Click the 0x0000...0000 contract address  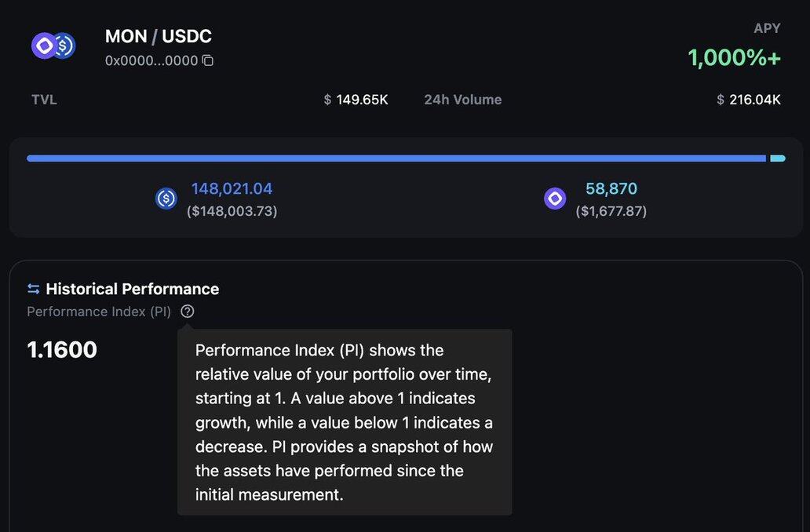[151, 60]
